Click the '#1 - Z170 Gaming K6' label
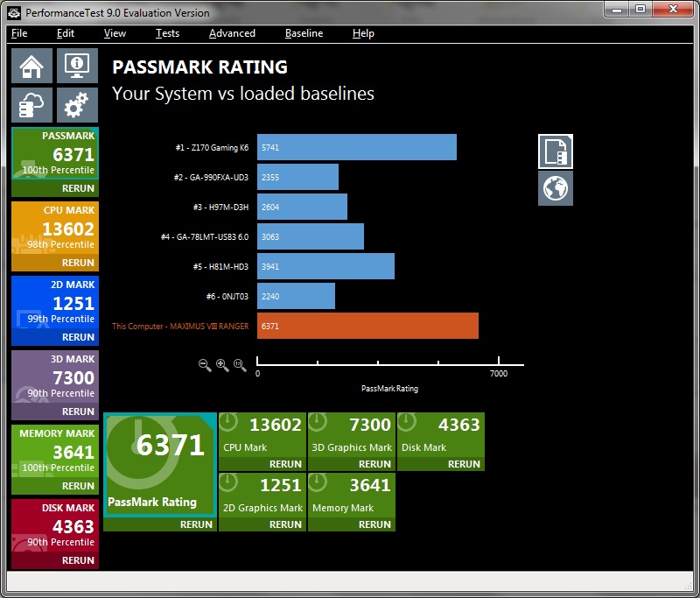The height and width of the screenshot is (598, 700). (x=212, y=148)
